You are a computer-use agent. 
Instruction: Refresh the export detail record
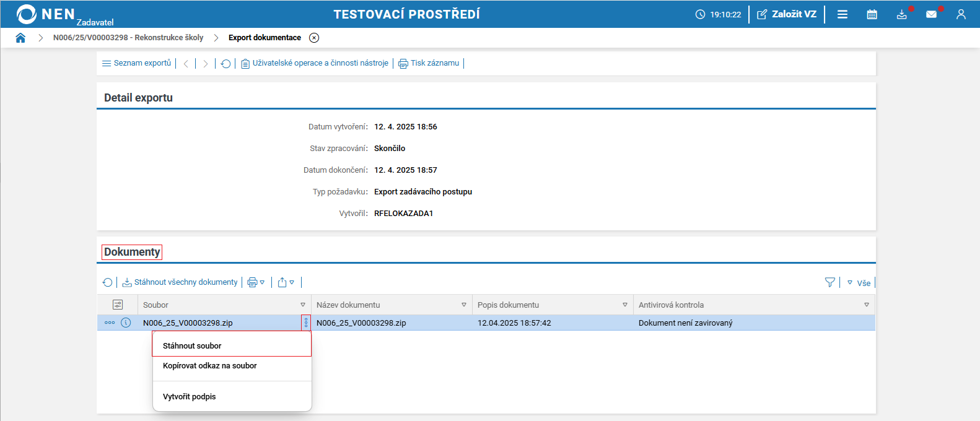coord(226,64)
